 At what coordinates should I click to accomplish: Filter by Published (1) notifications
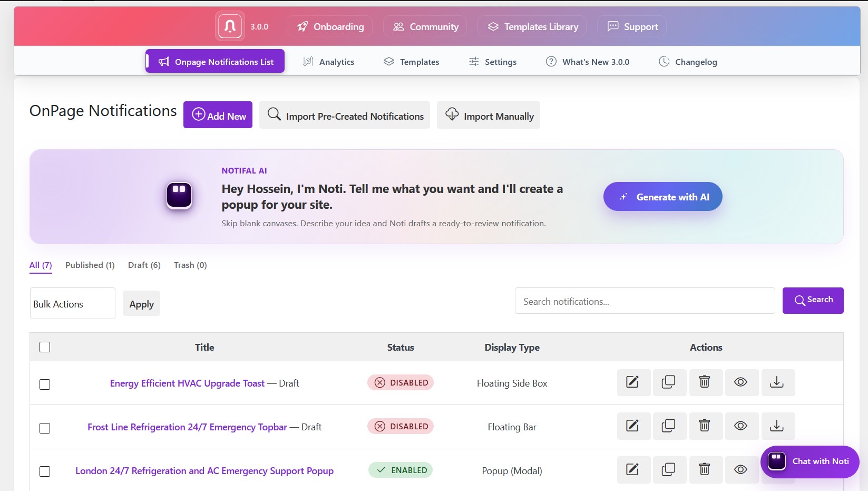[x=90, y=265]
